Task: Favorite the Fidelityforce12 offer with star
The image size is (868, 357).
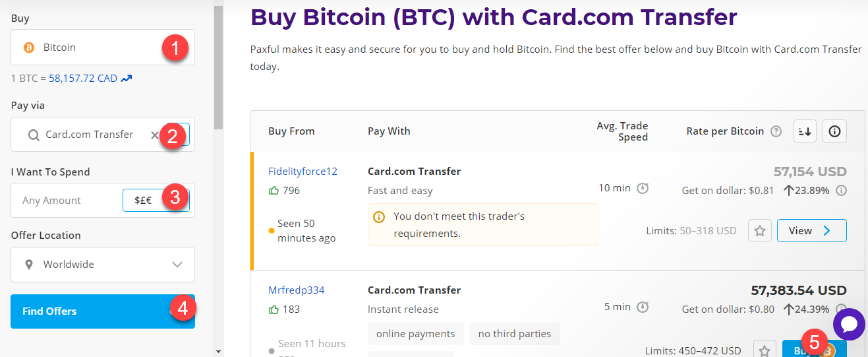Action: pyautogui.click(x=760, y=231)
